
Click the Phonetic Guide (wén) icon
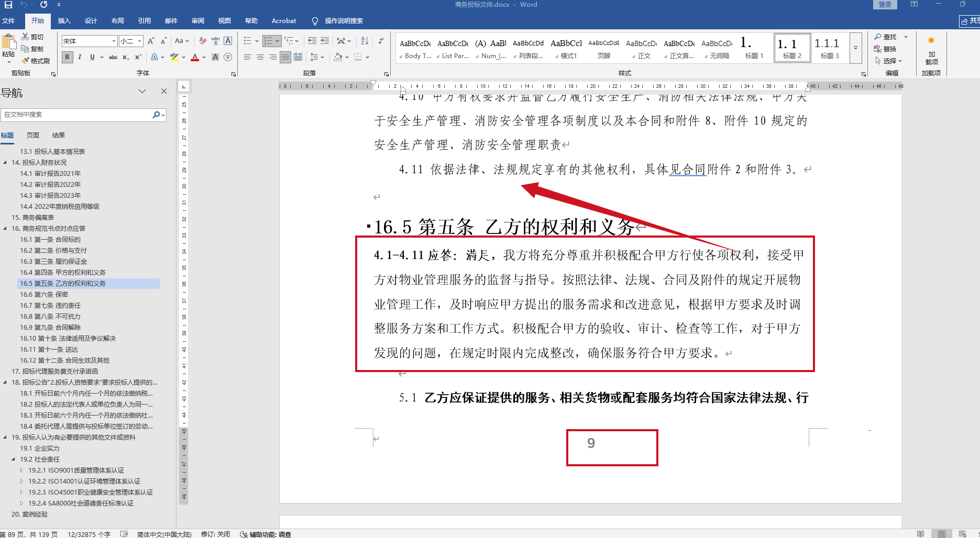(x=215, y=41)
